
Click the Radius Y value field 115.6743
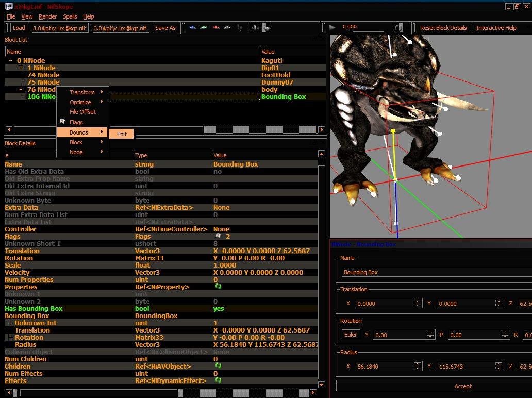coord(465,366)
